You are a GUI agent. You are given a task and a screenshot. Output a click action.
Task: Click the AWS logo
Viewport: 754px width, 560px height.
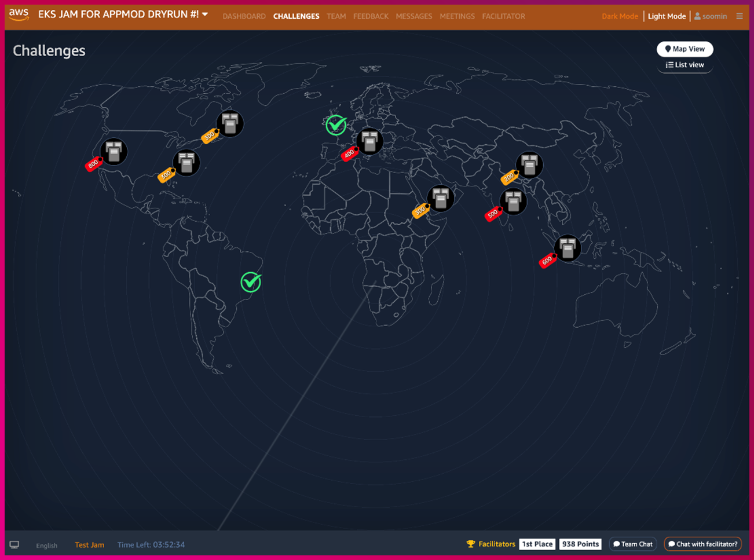(x=19, y=15)
